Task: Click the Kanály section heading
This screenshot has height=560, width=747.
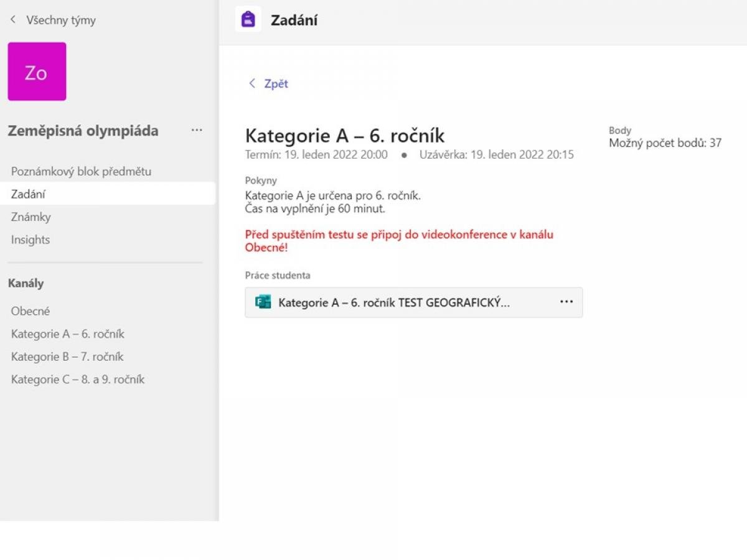Action: (x=26, y=283)
